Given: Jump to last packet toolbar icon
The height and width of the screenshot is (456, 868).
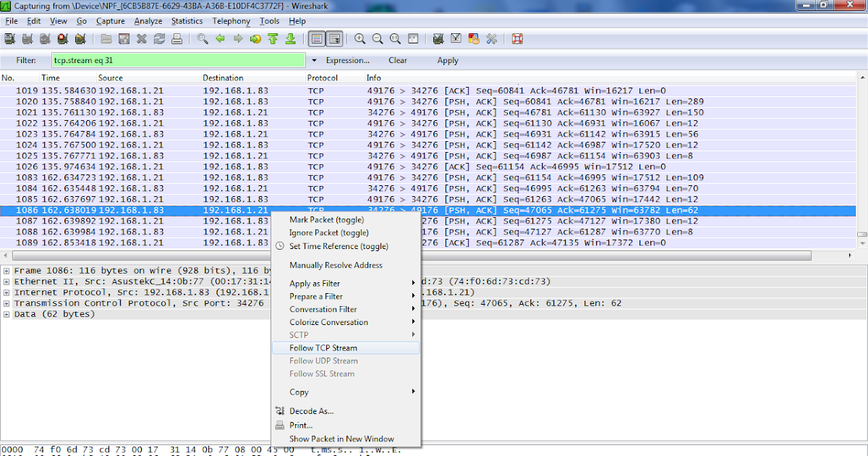Looking at the screenshot, I should pyautogui.click(x=290, y=39).
